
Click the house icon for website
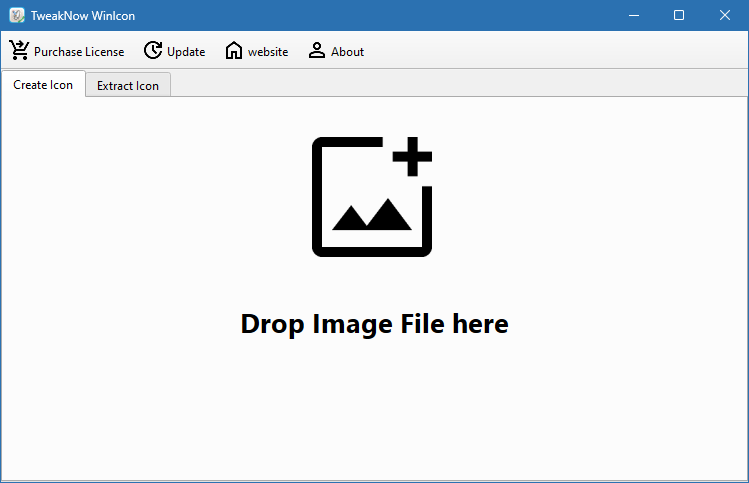click(234, 51)
